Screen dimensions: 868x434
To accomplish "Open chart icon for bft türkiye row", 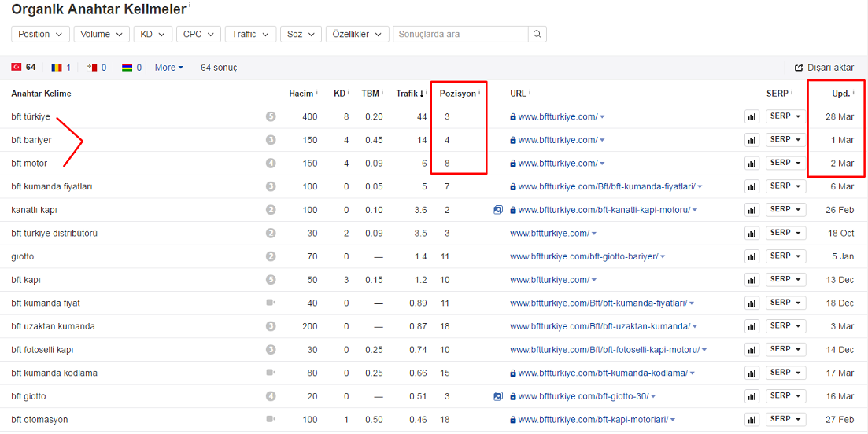I will click(752, 116).
